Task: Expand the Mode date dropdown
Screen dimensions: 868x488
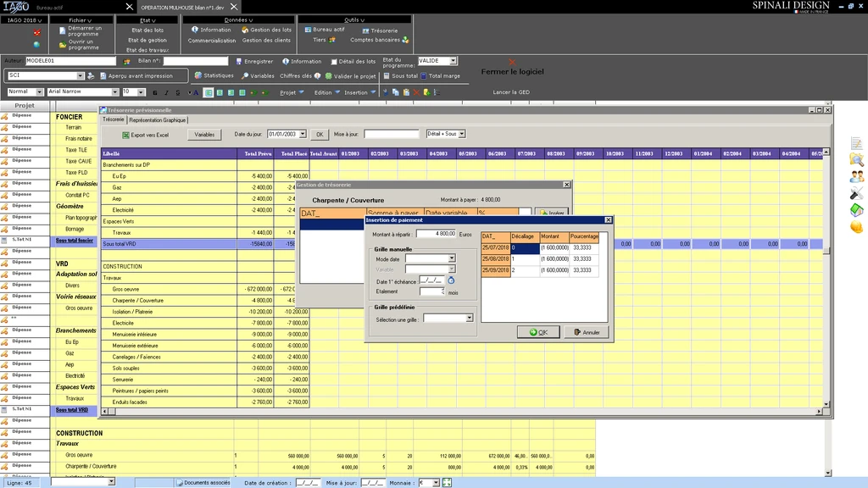Action: (452, 258)
